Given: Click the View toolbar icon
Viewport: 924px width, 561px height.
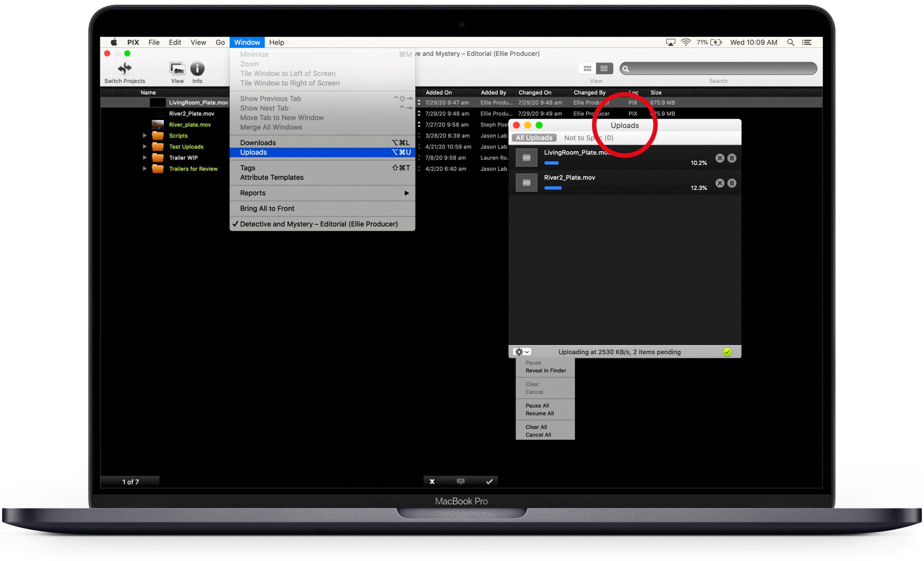Looking at the screenshot, I should (177, 69).
